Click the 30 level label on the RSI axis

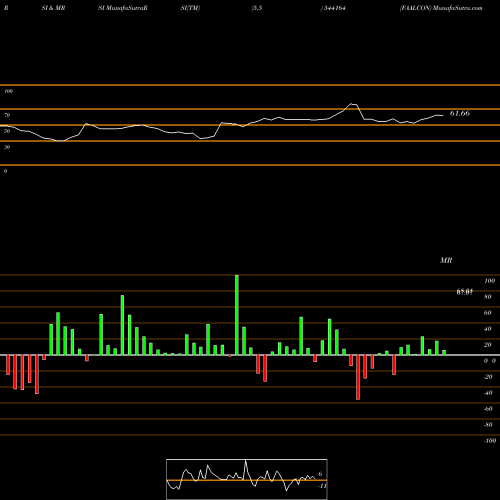click(x=7, y=147)
